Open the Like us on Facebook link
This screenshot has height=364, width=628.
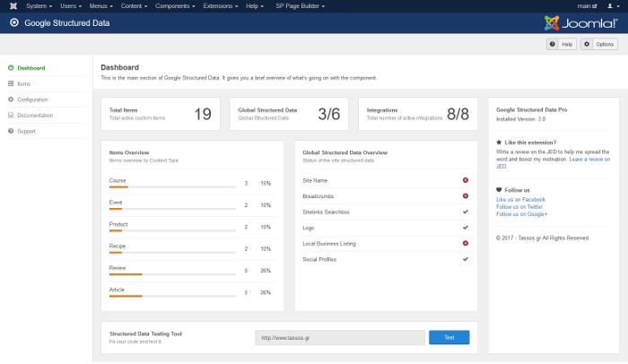tap(520, 199)
